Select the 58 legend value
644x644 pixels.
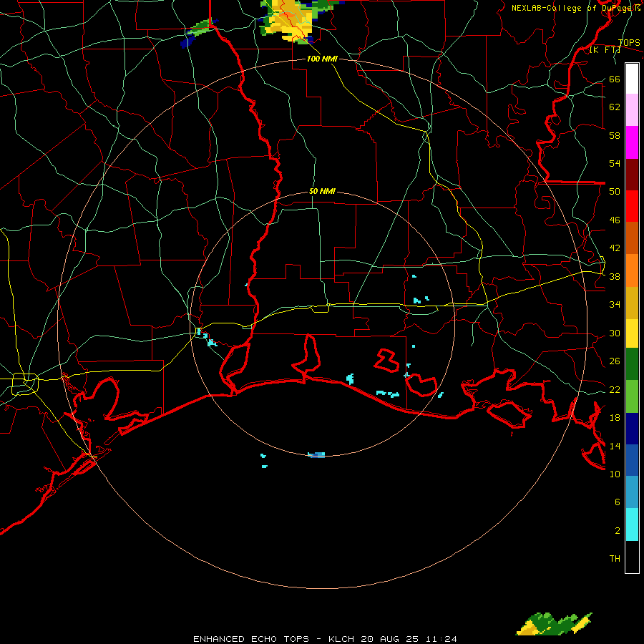pyautogui.click(x=615, y=135)
